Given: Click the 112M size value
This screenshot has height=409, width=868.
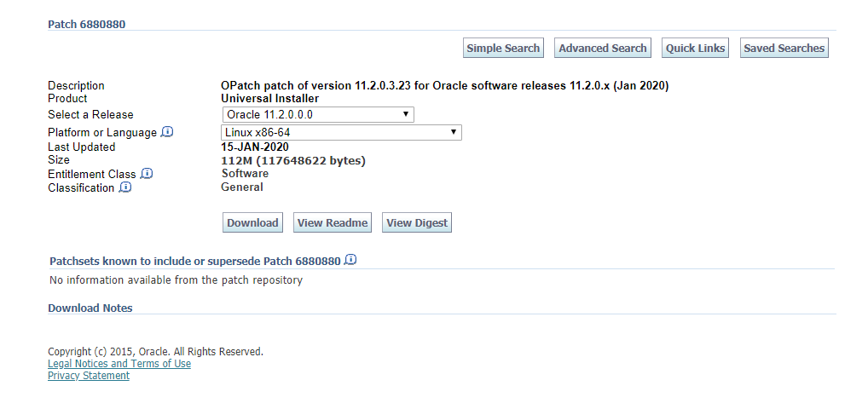Looking at the screenshot, I should point(292,160).
